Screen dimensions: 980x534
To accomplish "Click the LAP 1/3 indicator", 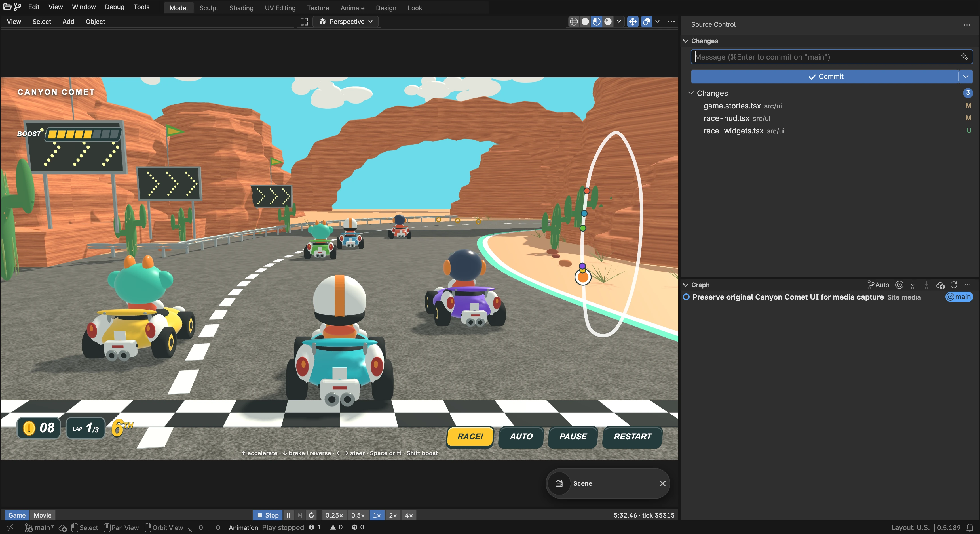I will click(86, 428).
